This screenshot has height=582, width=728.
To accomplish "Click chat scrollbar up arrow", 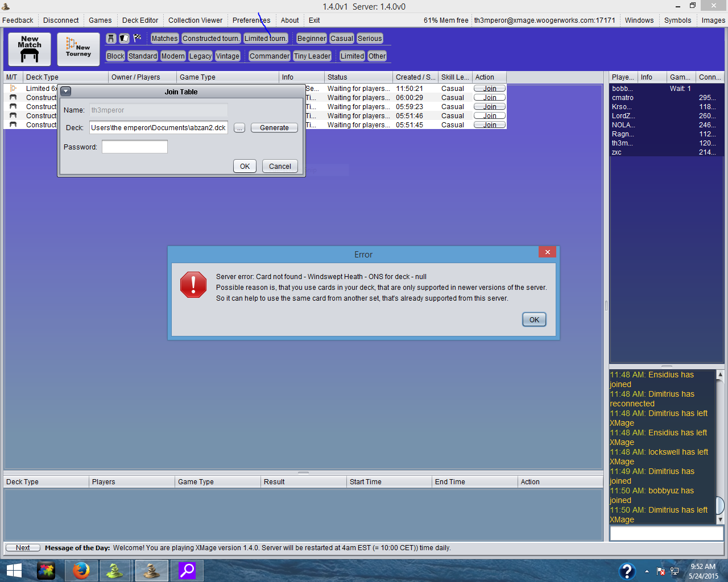I will 720,375.
